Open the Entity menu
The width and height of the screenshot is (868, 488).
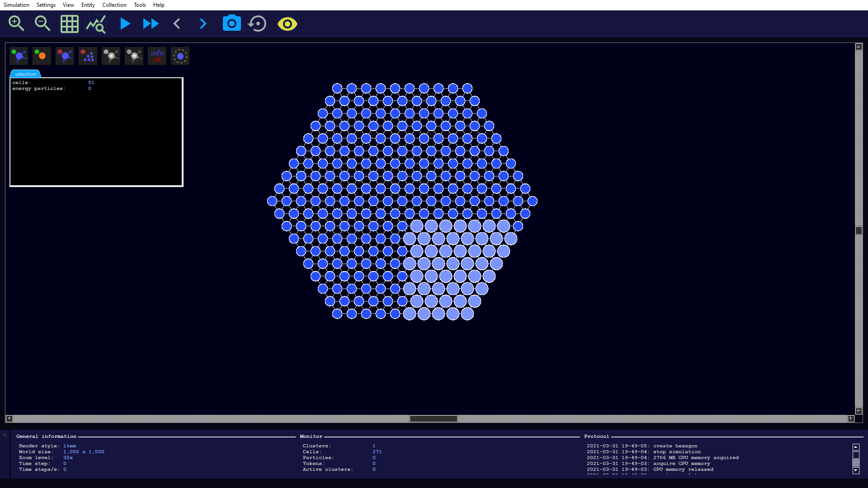click(x=88, y=5)
